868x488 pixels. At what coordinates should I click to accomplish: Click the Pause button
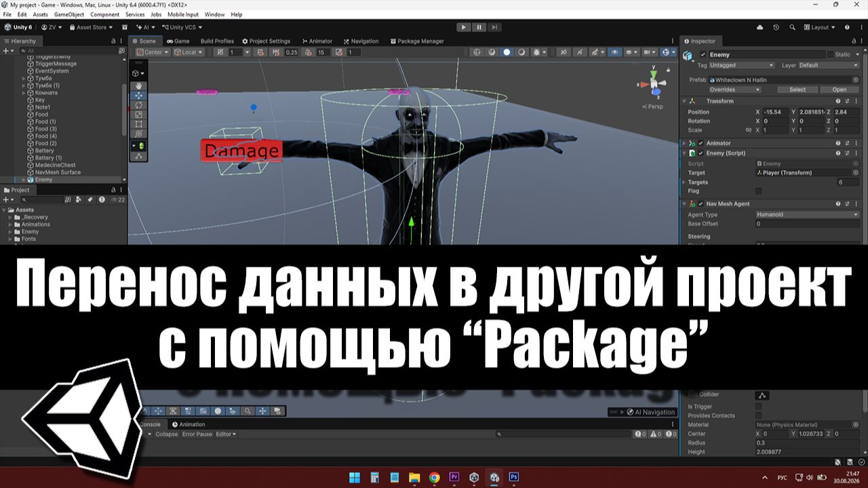point(479,27)
